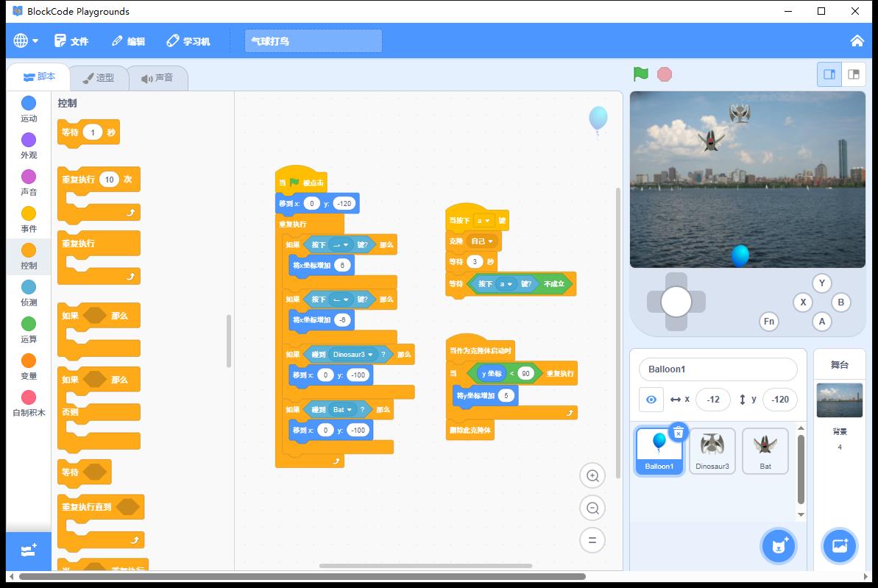
Task: Switch to small stage layout
Action: click(x=854, y=74)
